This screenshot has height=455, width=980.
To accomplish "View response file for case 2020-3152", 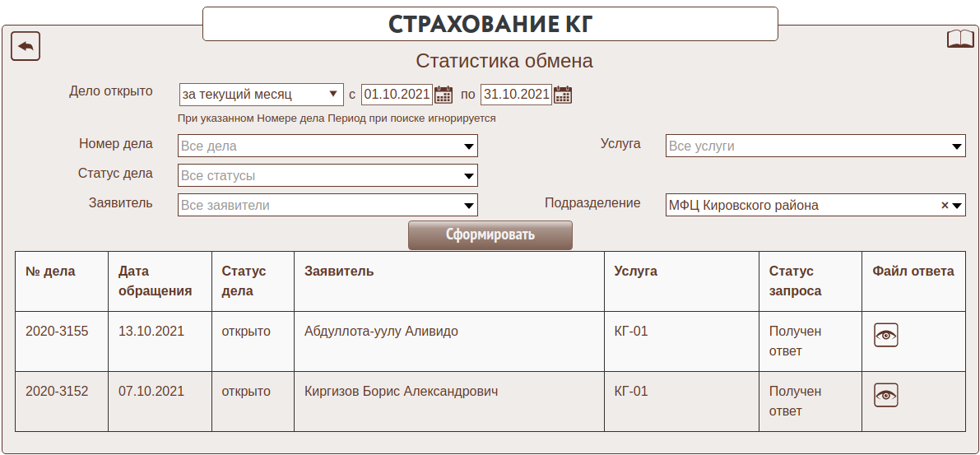I will tap(885, 395).
